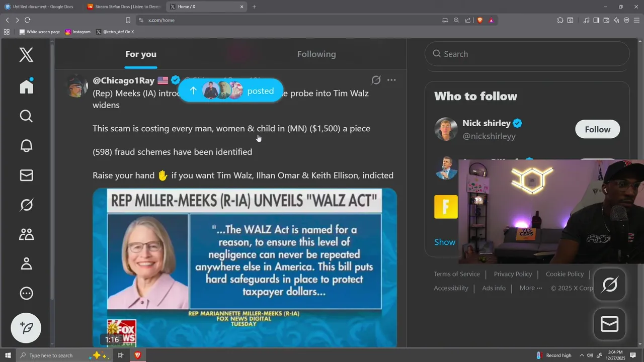Open the @Chicago1Ray author name
Viewport: 644px width, 362px height.
123,80
